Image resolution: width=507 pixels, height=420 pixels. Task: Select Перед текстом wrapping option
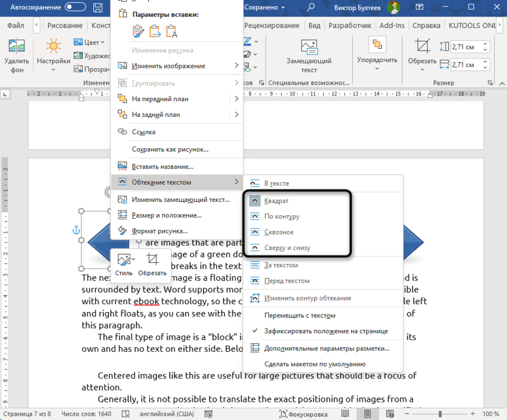point(323,281)
